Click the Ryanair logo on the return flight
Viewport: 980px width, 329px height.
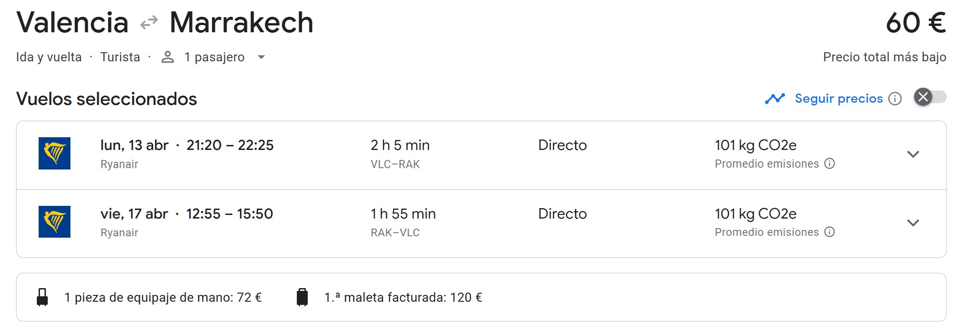click(55, 222)
